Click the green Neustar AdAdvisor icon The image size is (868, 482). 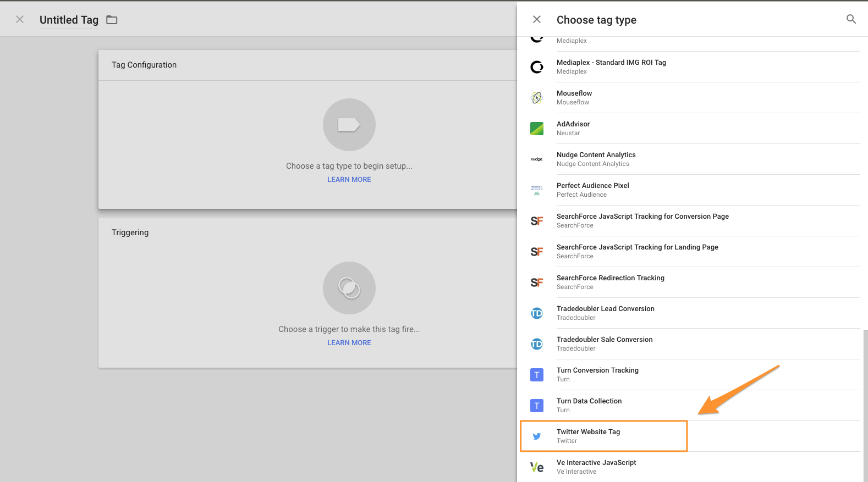[x=537, y=129]
